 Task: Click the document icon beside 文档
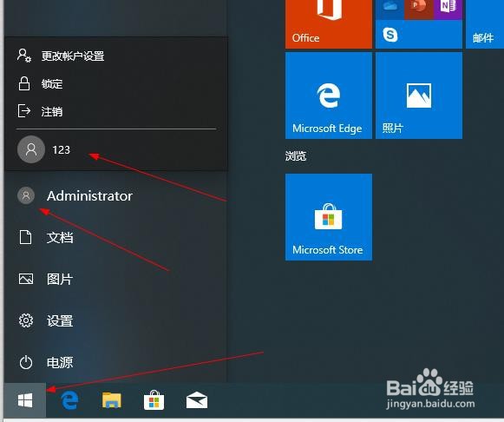coord(26,237)
